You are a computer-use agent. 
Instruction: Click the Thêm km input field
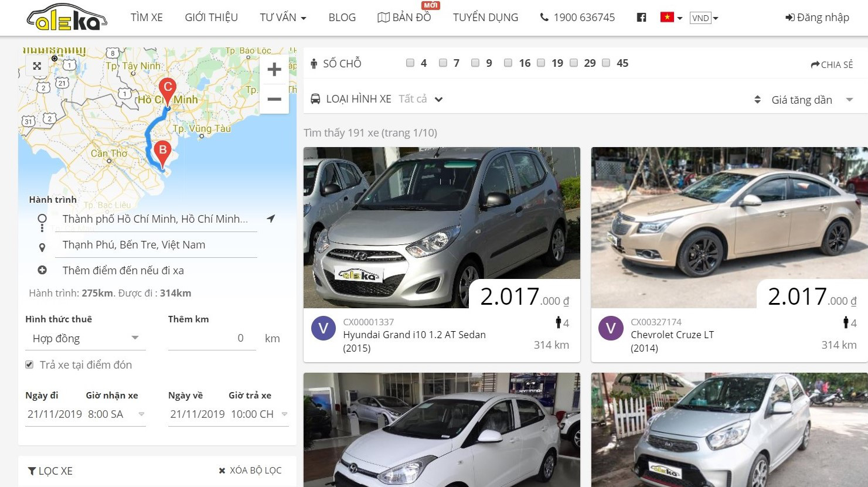tap(212, 338)
